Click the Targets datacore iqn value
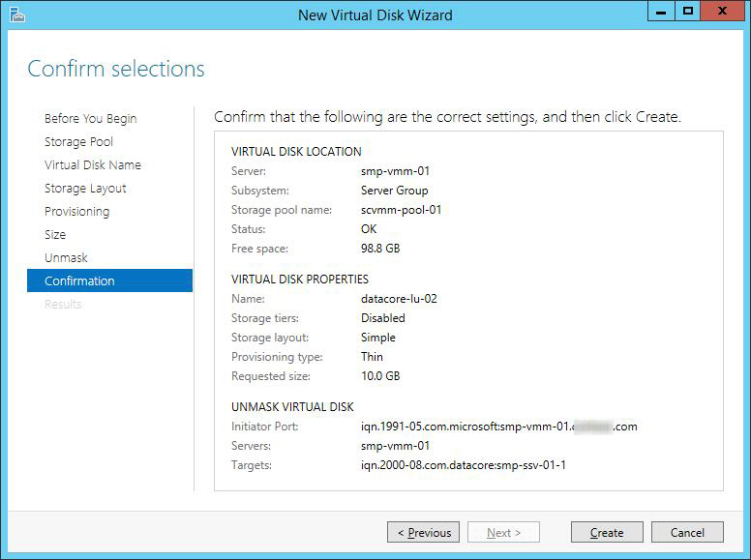 [x=463, y=465]
